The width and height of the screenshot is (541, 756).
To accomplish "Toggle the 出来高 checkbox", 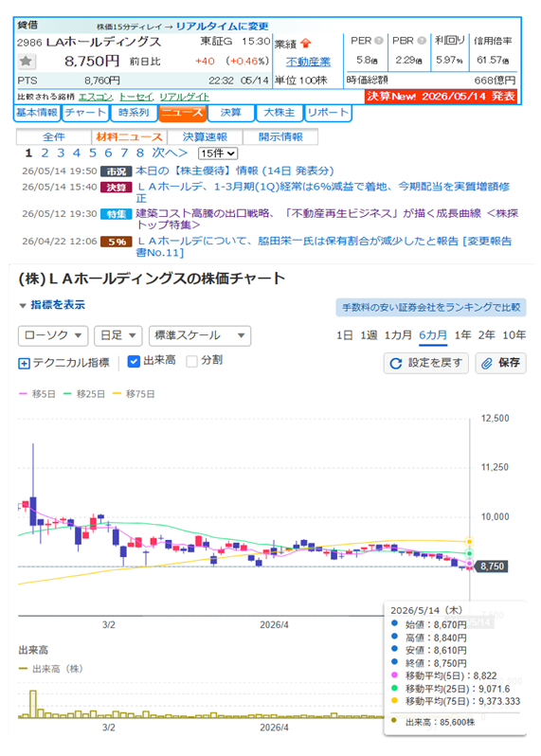I will click(134, 361).
